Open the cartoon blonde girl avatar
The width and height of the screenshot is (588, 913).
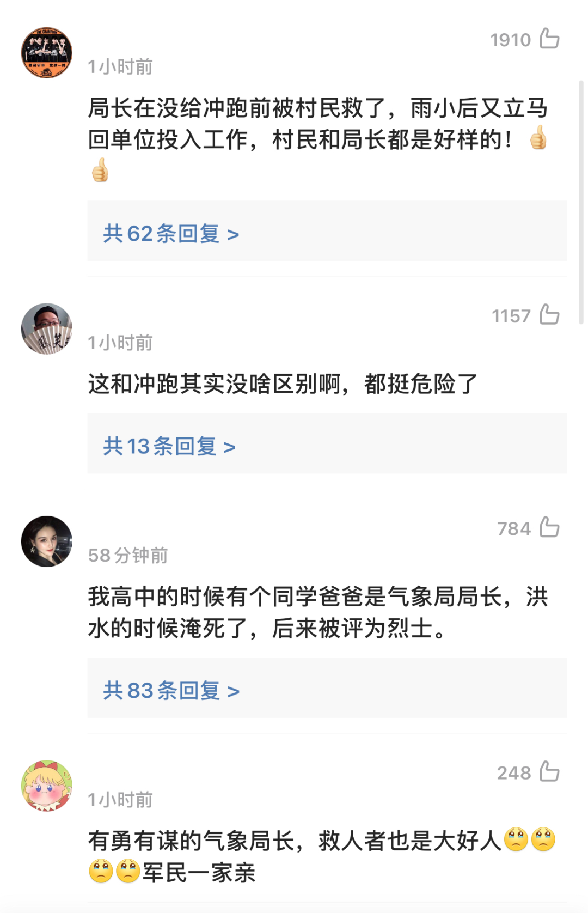pos(47,786)
